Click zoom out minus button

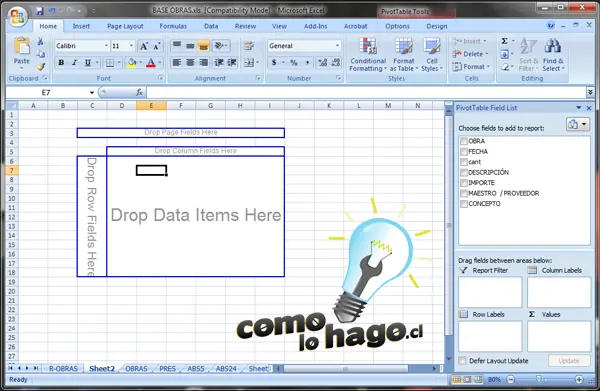tap(511, 380)
